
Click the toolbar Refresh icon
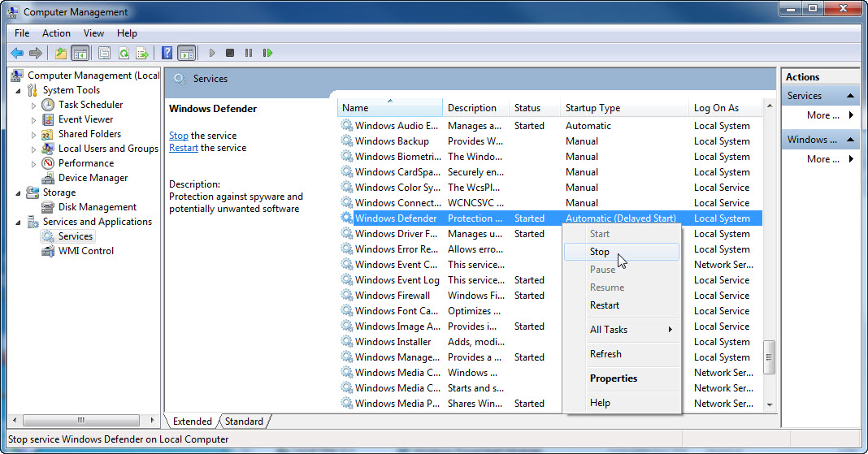pyautogui.click(x=124, y=53)
